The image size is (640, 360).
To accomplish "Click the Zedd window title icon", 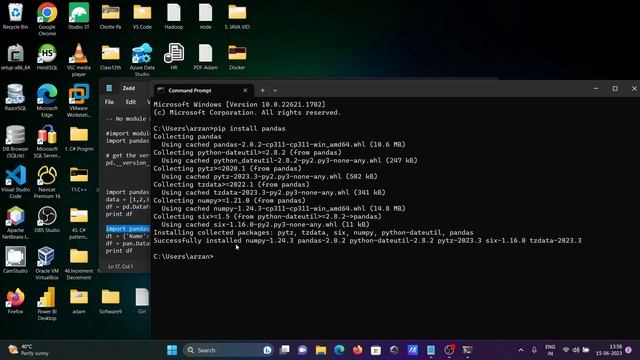I will pos(109,88).
